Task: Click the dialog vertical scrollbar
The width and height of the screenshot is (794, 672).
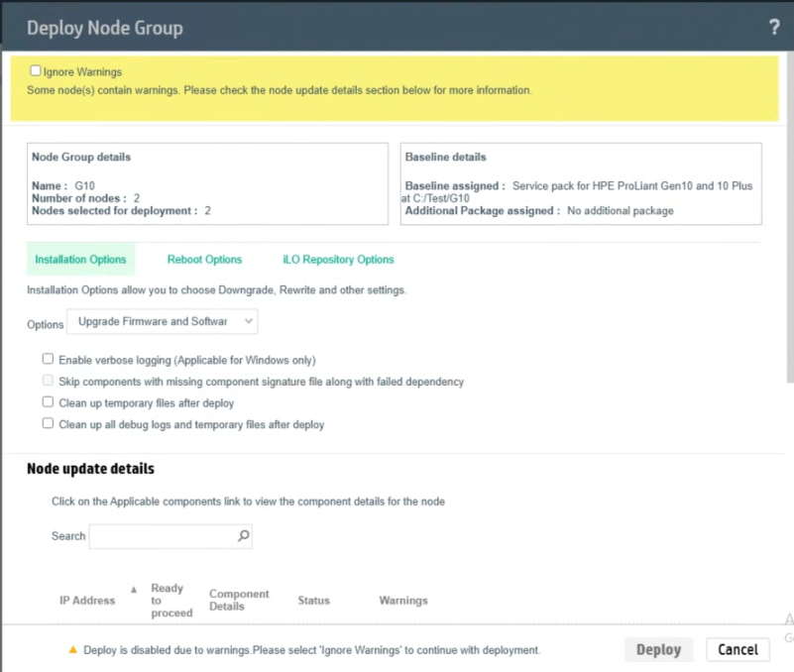Action: point(790,217)
